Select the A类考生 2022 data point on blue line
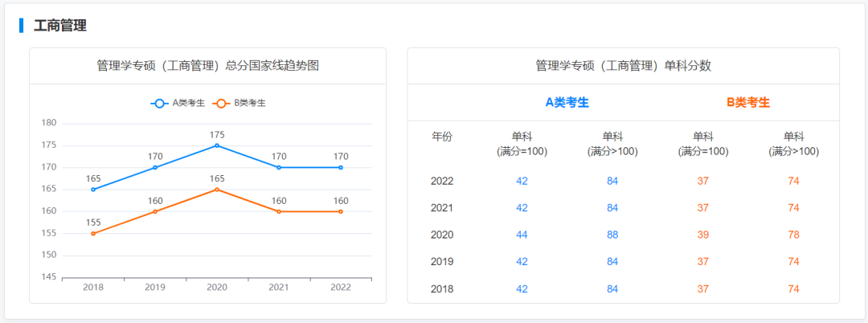 341,168
